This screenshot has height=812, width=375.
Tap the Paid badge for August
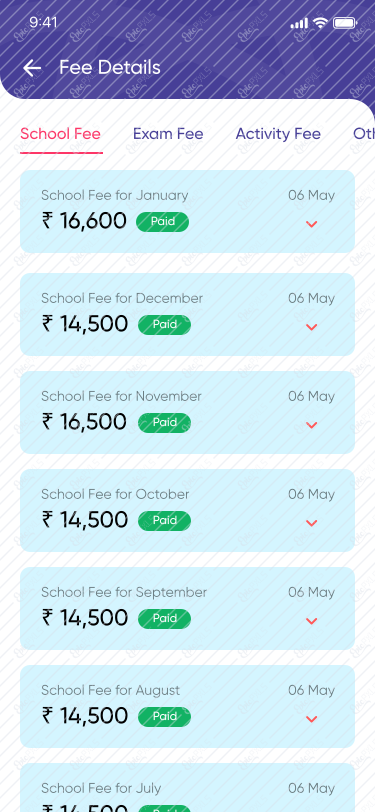tap(164, 717)
